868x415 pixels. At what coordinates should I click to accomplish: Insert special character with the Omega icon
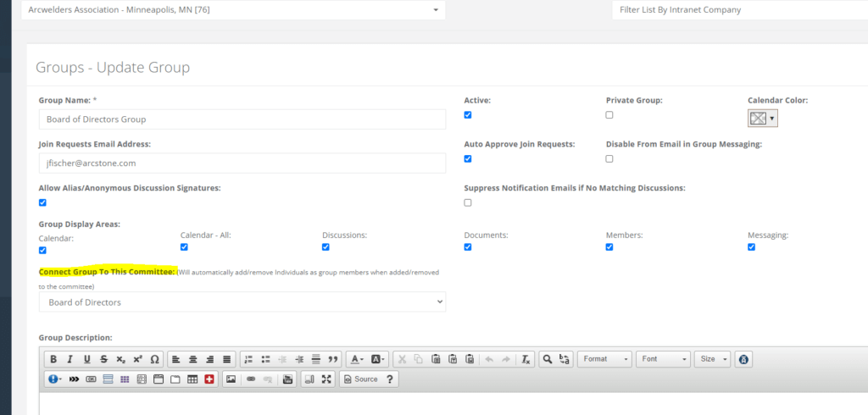(154, 359)
